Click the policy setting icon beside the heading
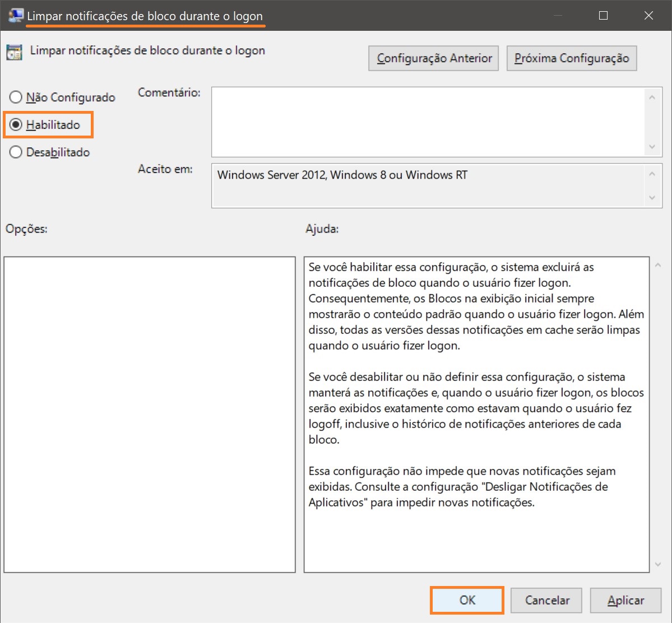The height and width of the screenshot is (623, 672). (14, 52)
